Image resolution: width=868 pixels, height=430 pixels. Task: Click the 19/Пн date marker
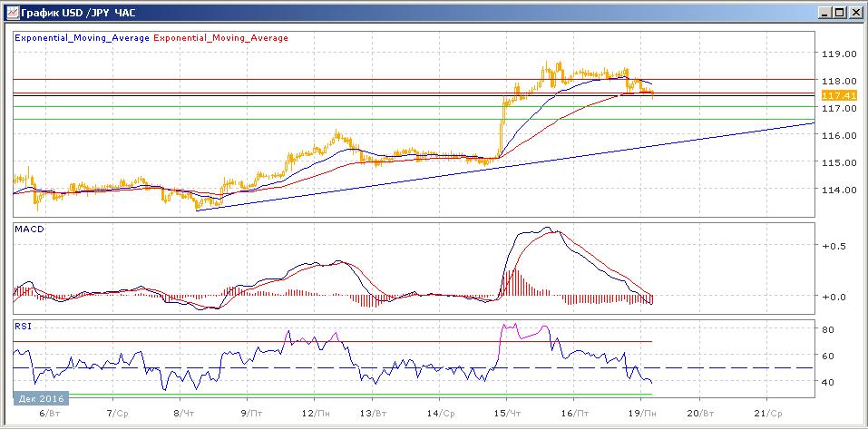(x=640, y=411)
